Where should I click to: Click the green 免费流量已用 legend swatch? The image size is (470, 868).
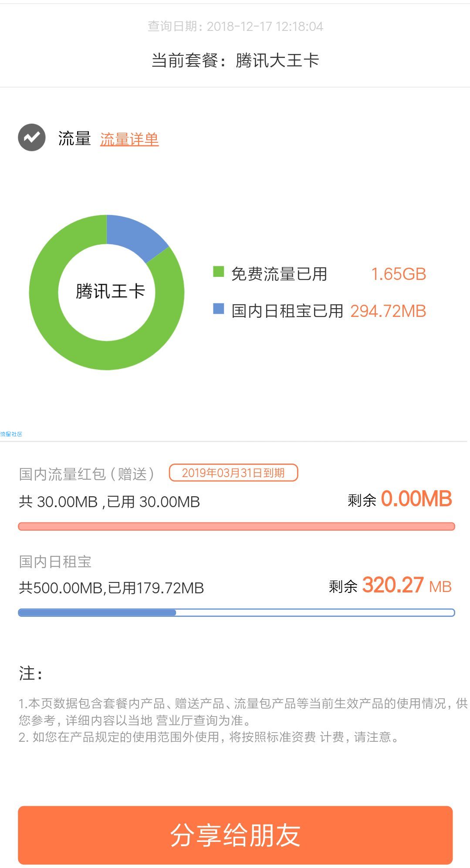[x=218, y=272]
